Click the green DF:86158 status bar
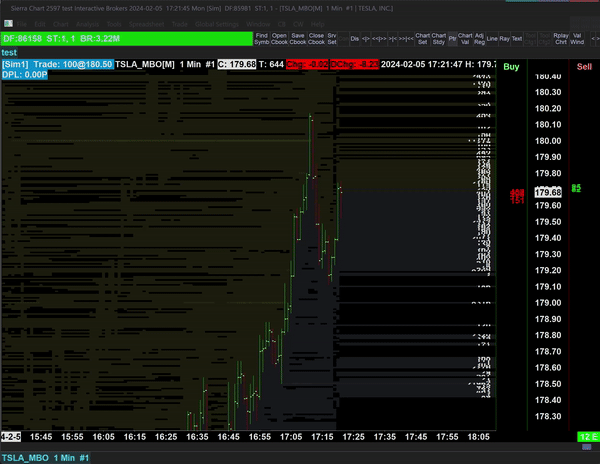Viewport: 600px width, 464px height. (x=127, y=39)
